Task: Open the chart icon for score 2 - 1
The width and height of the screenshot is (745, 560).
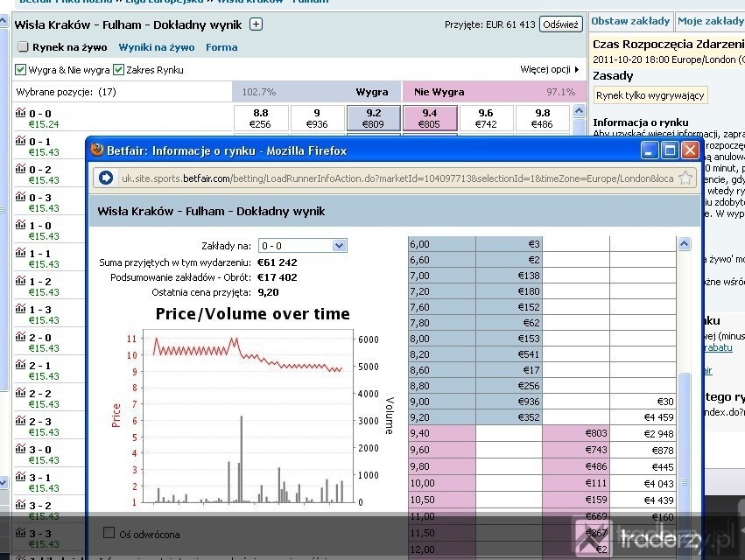Action: tap(20, 365)
